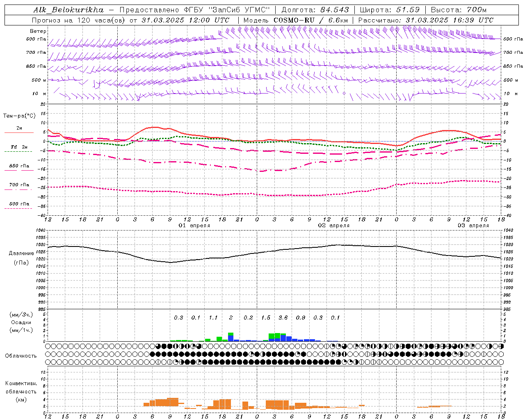The height and width of the screenshot is (420, 525).
Task: Select the text Предоставлено ФГБУ "ЗапСиб УГМС"
Action: pos(194,10)
